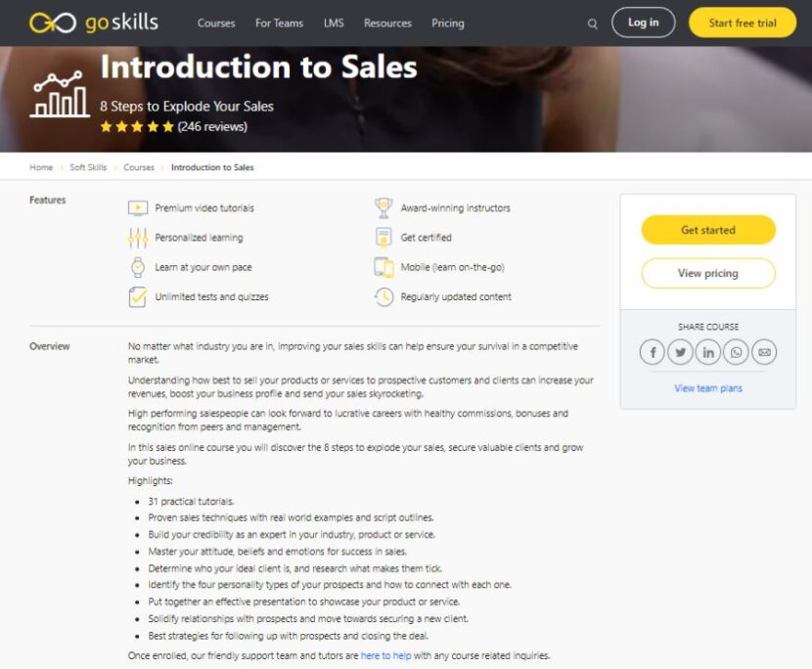The width and height of the screenshot is (812, 669).
Task: Click the Learn at your own pace watch icon
Action: tap(138, 266)
